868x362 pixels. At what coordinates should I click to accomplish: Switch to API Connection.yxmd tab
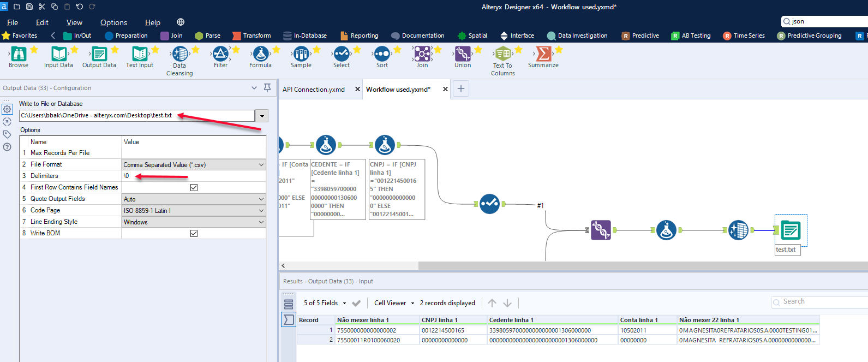coord(314,90)
